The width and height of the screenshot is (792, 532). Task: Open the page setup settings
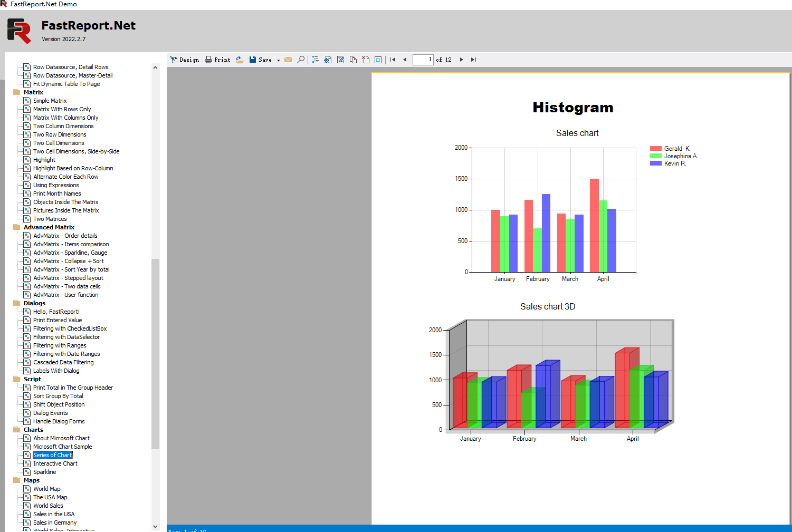click(327, 60)
